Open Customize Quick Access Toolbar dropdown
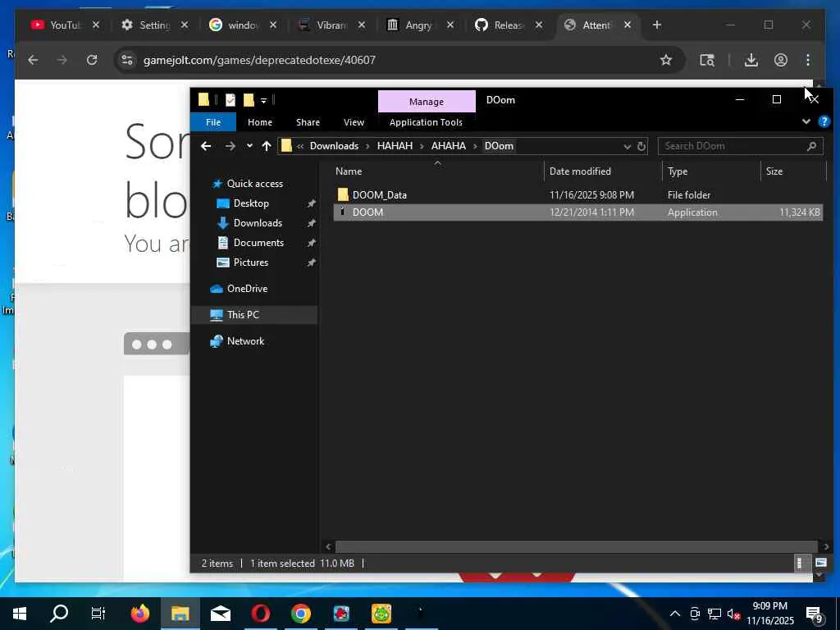Screen dimensions: 840x630 263,100
